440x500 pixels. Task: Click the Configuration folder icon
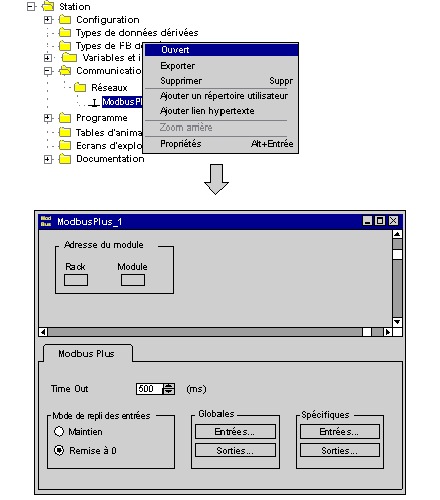(x=65, y=20)
